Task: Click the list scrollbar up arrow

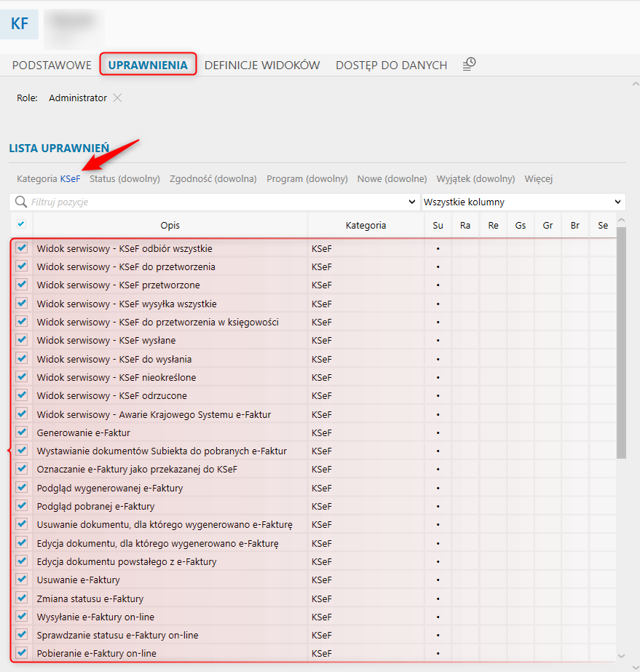Action: pos(621,220)
